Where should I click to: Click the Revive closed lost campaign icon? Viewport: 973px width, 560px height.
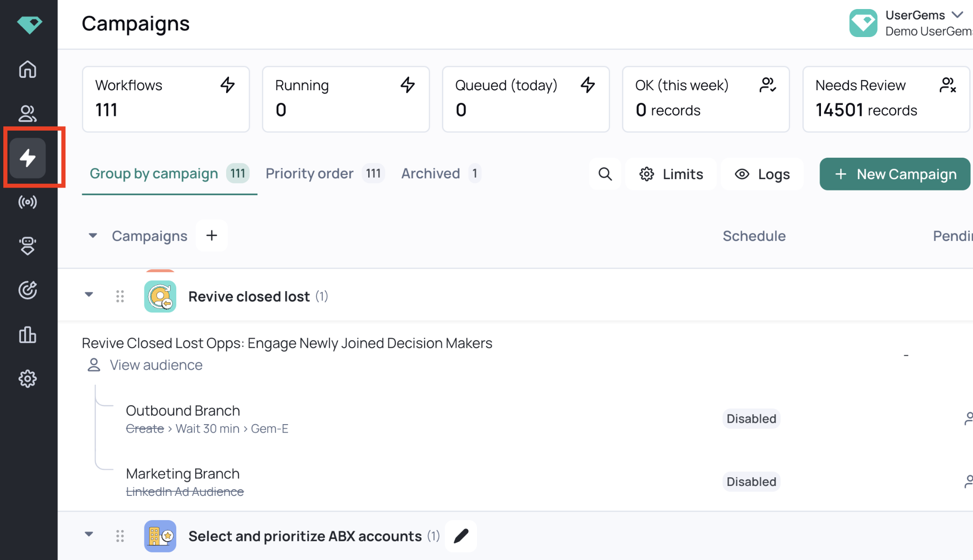pyautogui.click(x=160, y=296)
